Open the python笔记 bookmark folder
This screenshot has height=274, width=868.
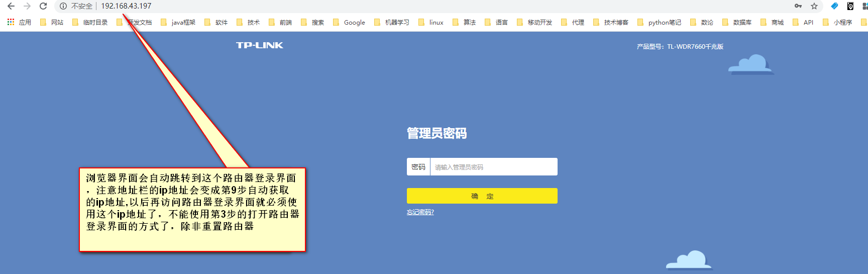[x=660, y=22]
